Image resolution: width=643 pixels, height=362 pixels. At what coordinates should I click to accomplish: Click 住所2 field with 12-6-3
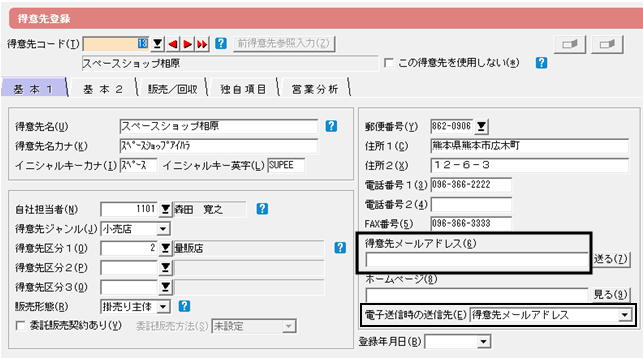coord(529,165)
